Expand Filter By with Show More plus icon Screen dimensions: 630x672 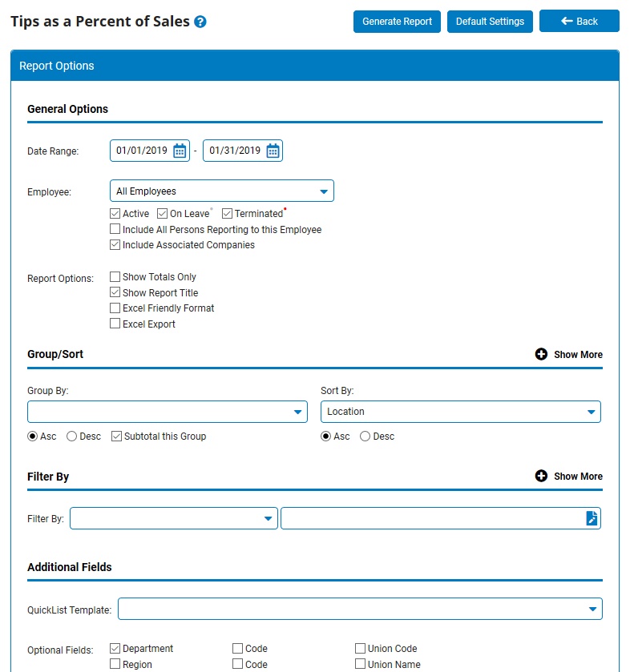542,476
